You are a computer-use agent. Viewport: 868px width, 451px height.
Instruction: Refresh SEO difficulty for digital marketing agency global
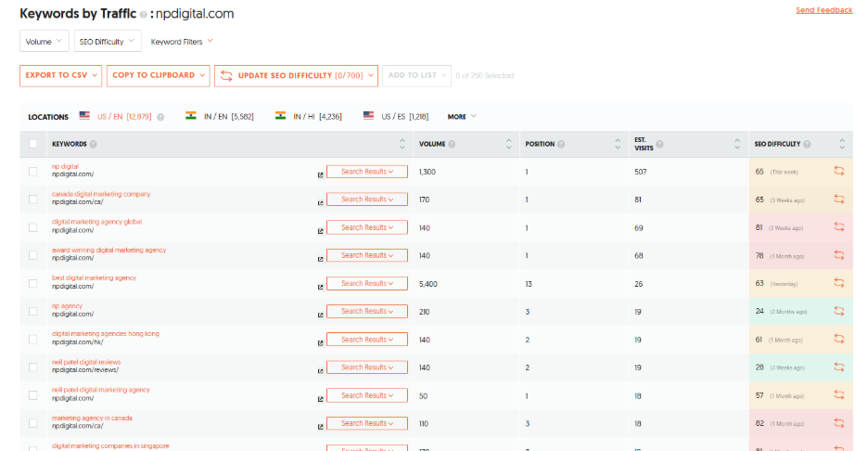tap(839, 227)
